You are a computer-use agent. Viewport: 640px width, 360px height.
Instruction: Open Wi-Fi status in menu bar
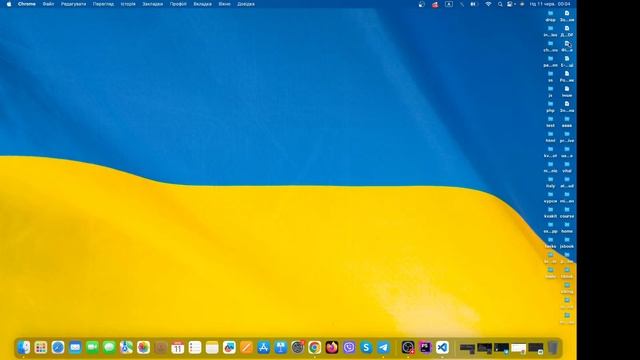tap(488, 4)
